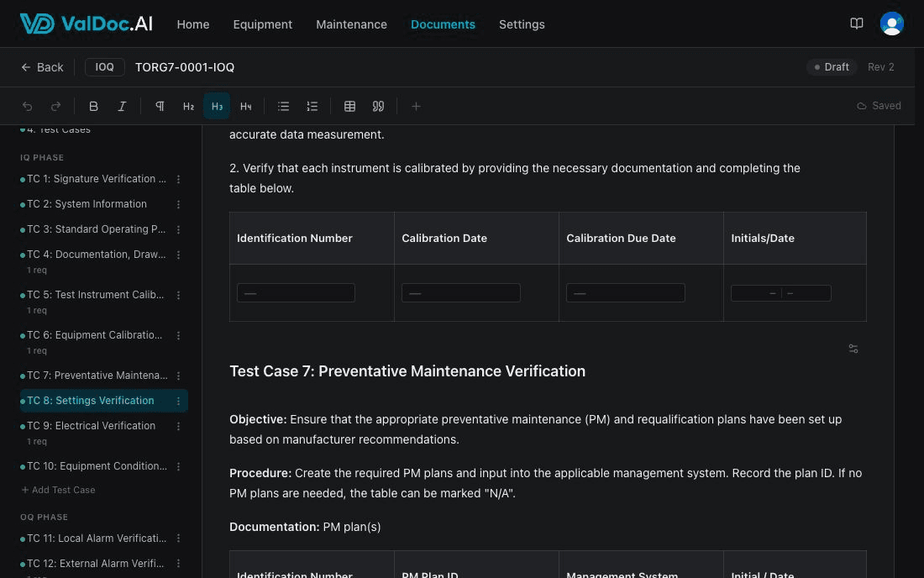Select TC 9: Electrical Verification
Screen dimensions: 924x578
pyautogui.click(x=91, y=425)
